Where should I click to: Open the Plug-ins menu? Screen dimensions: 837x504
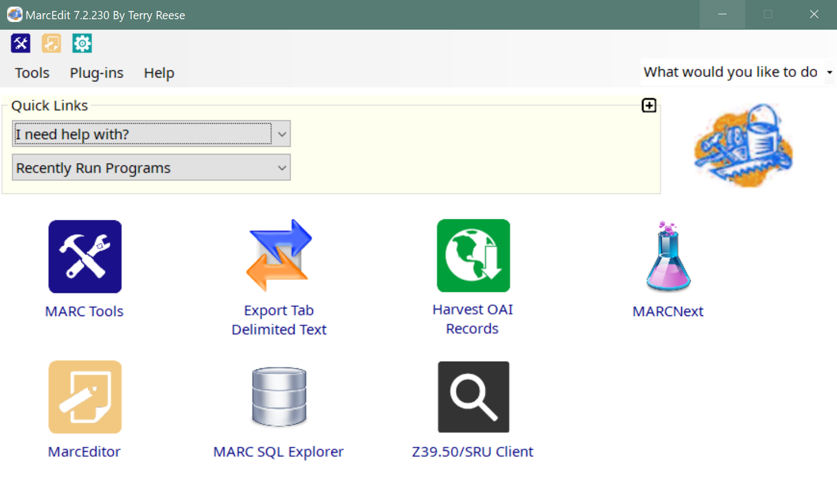[x=96, y=73]
